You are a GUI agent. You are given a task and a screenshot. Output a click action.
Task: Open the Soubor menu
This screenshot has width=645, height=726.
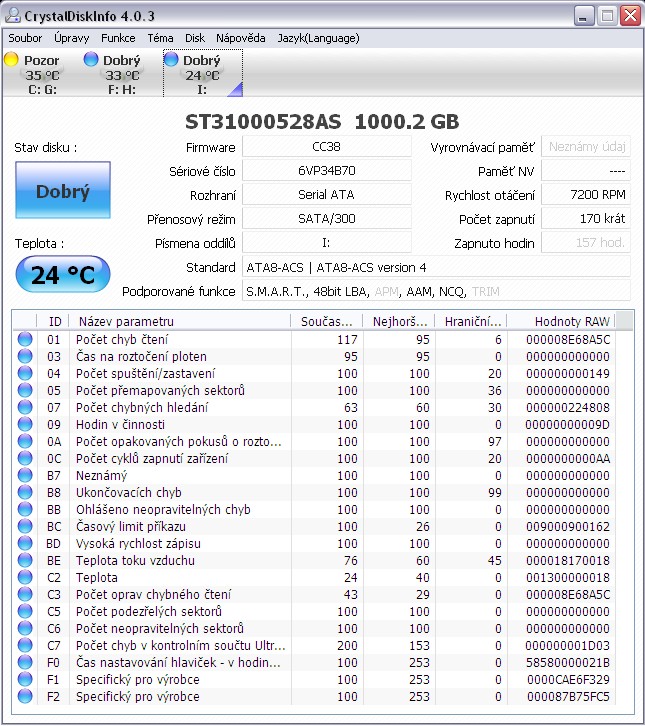[x=25, y=38]
